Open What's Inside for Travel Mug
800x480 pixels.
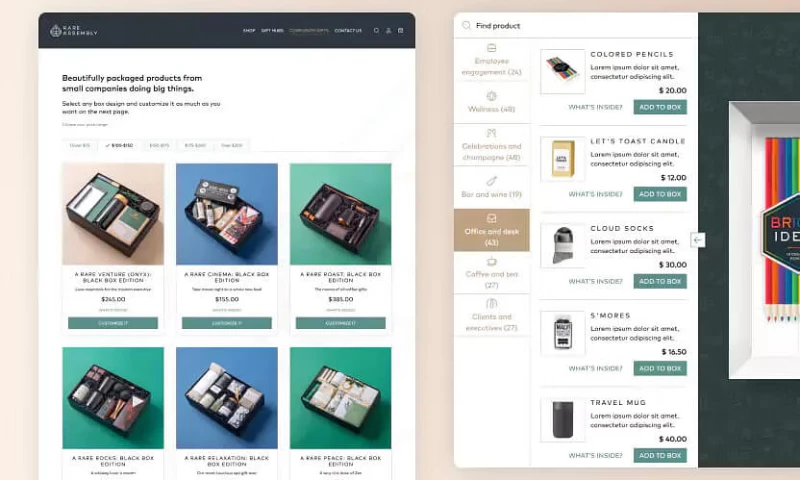pos(595,456)
